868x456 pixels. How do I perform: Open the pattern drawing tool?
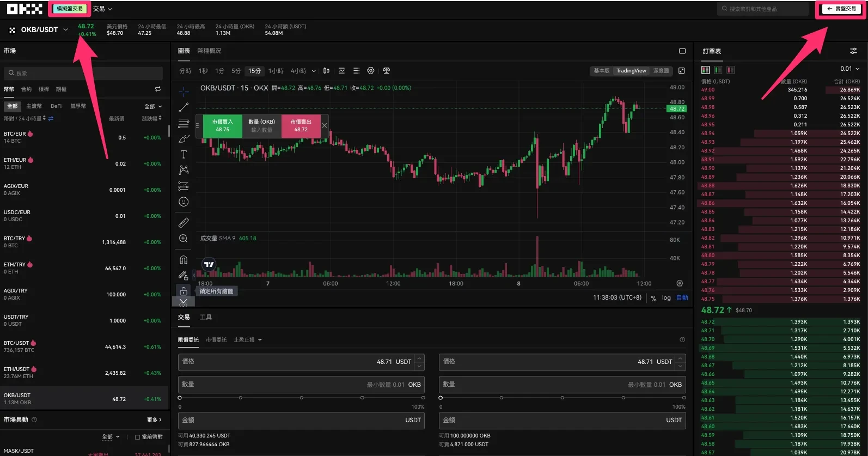pyautogui.click(x=184, y=170)
